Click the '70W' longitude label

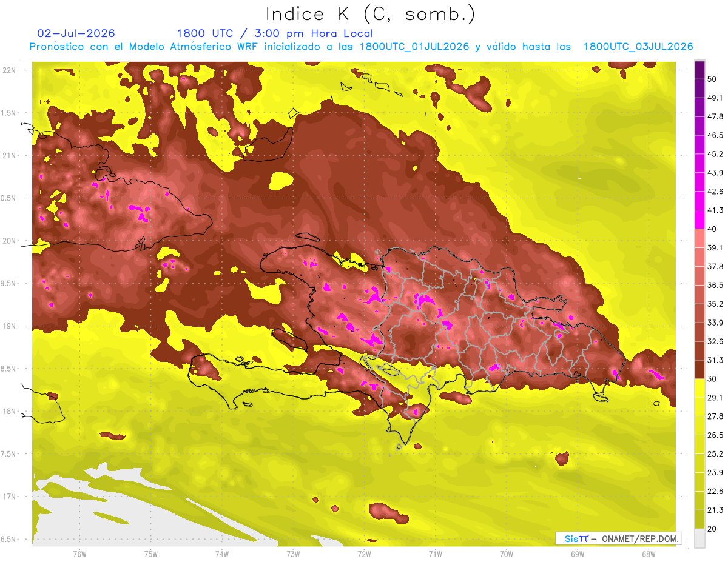[507, 554]
